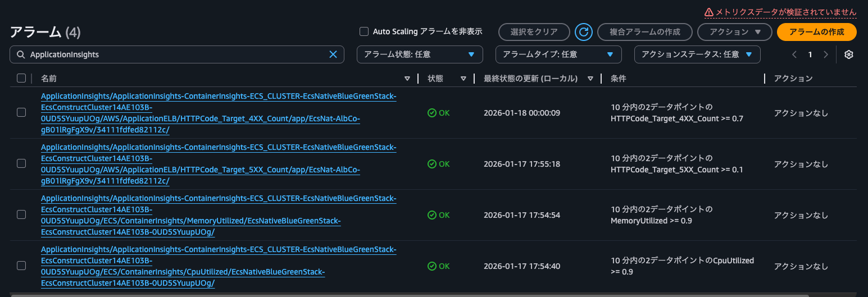Click OK status icon of MemoryUtilized alarm
The width and height of the screenshot is (868, 297).
[x=432, y=215]
